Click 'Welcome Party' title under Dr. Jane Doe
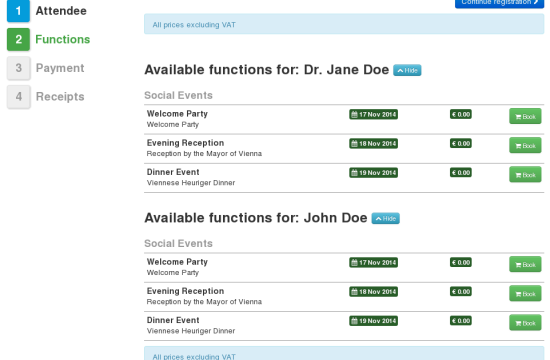Viewport: 550px width, 360px height. [177, 114]
